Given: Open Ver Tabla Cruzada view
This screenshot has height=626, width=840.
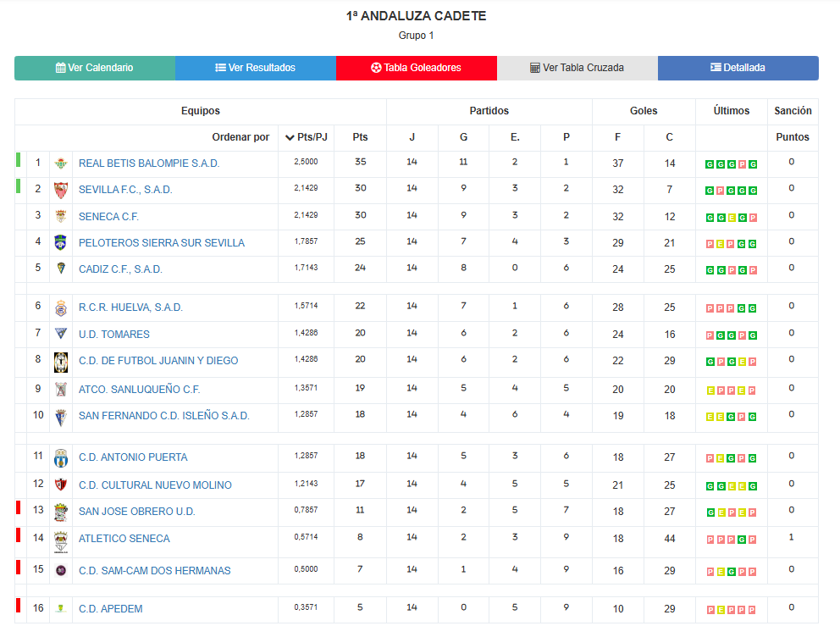Looking at the screenshot, I should 577,68.
